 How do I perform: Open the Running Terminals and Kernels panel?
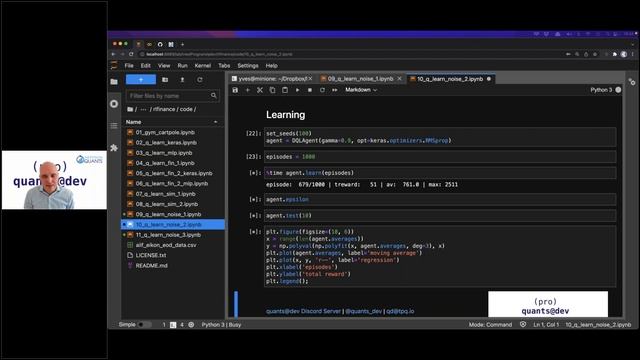tap(114, 104)
